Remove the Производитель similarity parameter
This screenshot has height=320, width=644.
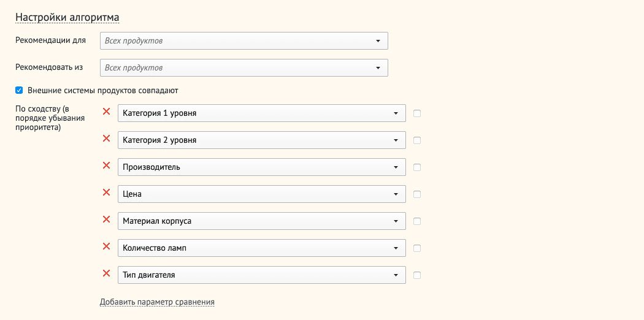[x=106, y=166]
